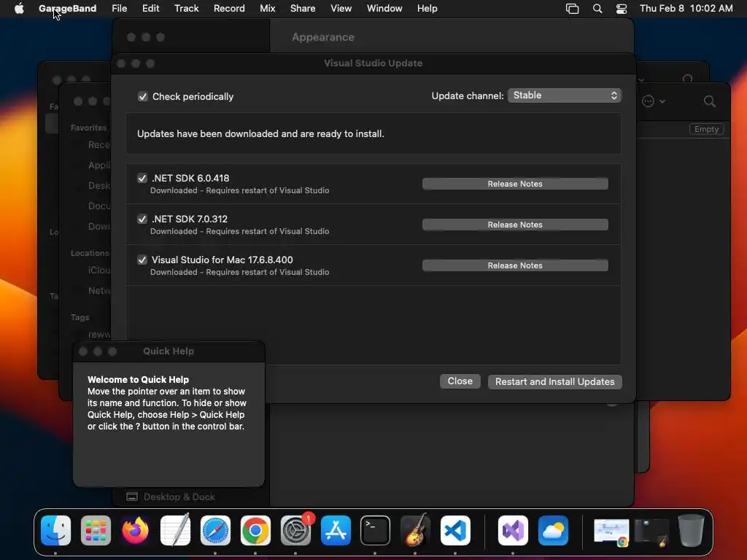Image resolution: width=747 pixels, height=560 pixels.
Task: Click search icon in background Finder window
Action: pos(709,101)
